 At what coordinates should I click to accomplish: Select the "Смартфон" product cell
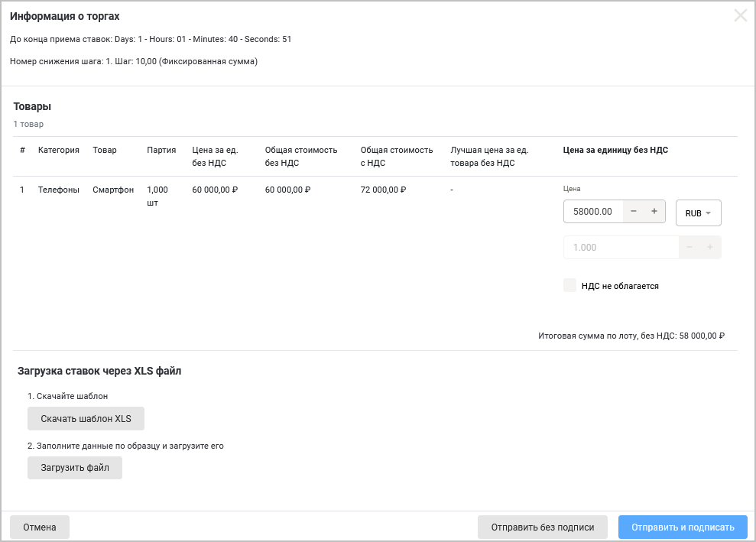(113, 190)
